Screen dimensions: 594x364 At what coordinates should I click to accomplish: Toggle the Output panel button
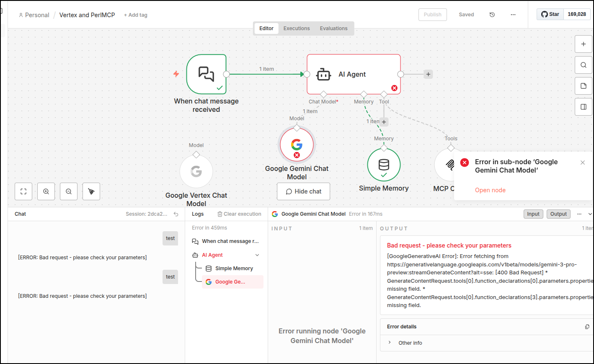[558, 214]
